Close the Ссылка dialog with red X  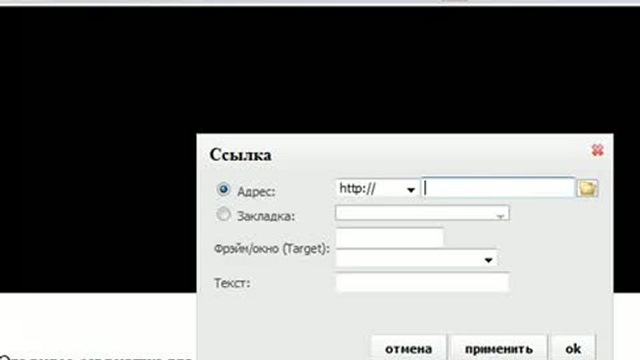[x=598, y=150]
